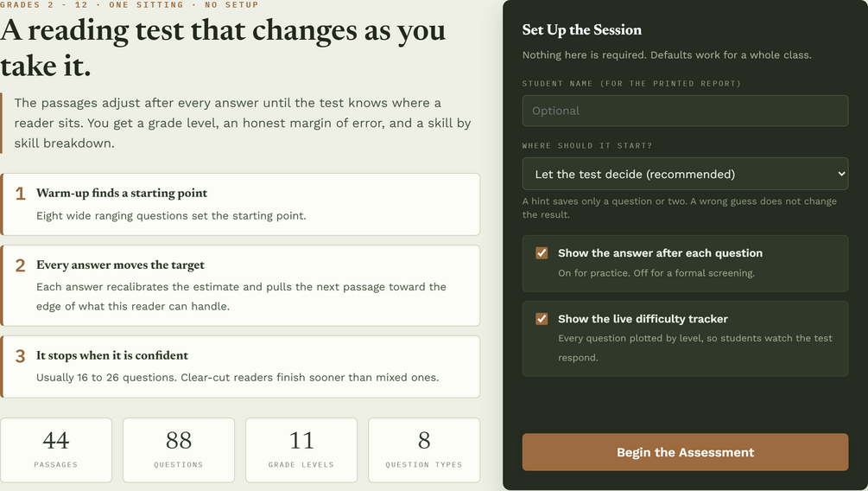Click the step number 1 marker

tap(21, 194)
